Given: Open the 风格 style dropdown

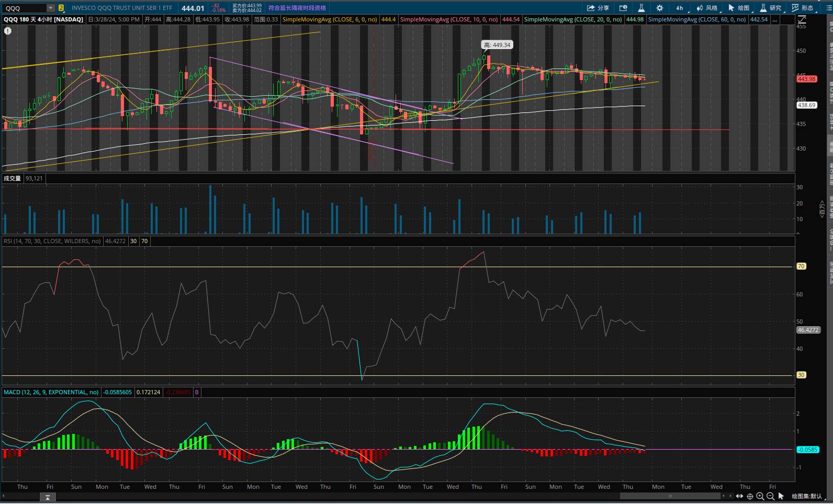Looking at the screenshot, I should click(707, 8).
